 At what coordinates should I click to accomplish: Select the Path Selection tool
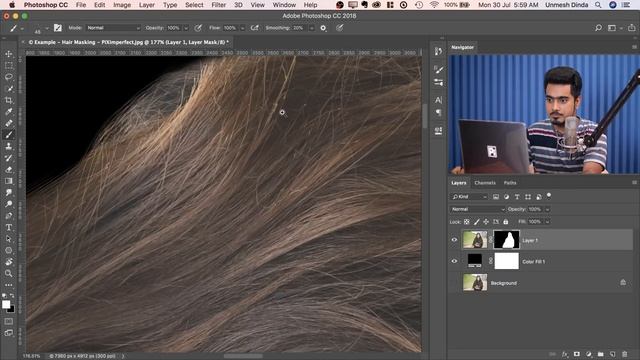tap(9, 238)
